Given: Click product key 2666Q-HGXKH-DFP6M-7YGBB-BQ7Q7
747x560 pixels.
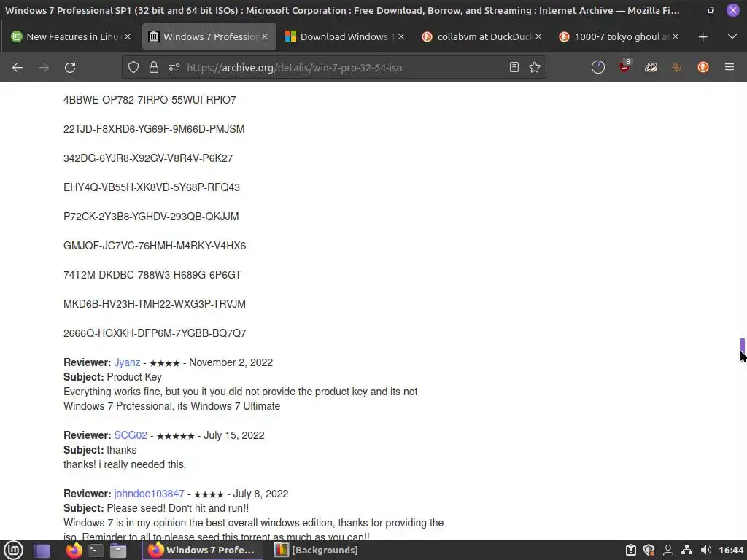Looking at the screenshot, I should click(155, 333).
